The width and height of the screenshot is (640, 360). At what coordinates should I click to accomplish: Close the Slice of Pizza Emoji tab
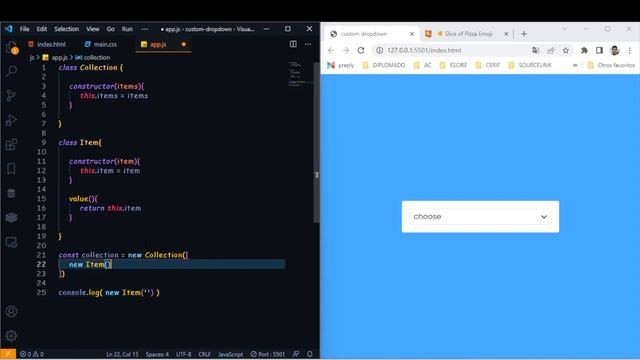coord(506,34)
